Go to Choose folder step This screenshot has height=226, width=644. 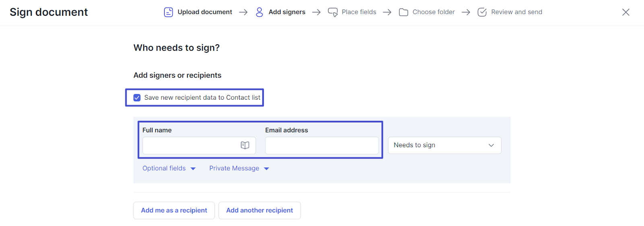433,12
